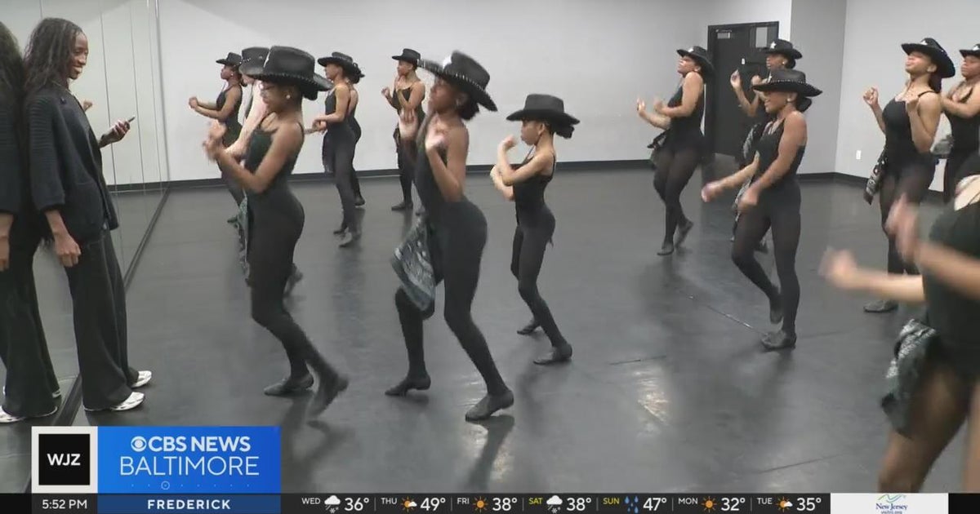The height and width of the screenshot is (514, 980).
Task: Click the highlighted circle pagination dot
Action: [x=165, y=485]
